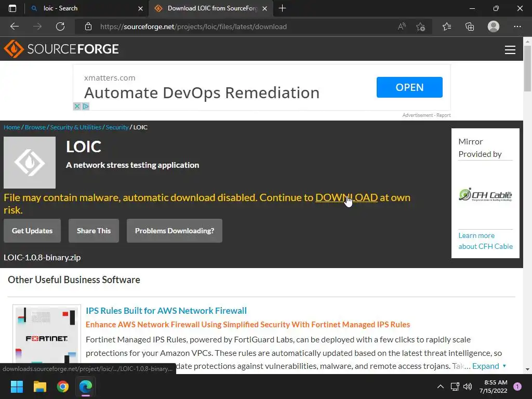Click the Get Updates button
This screenshot has height=399, width=532.
(32, 231)
